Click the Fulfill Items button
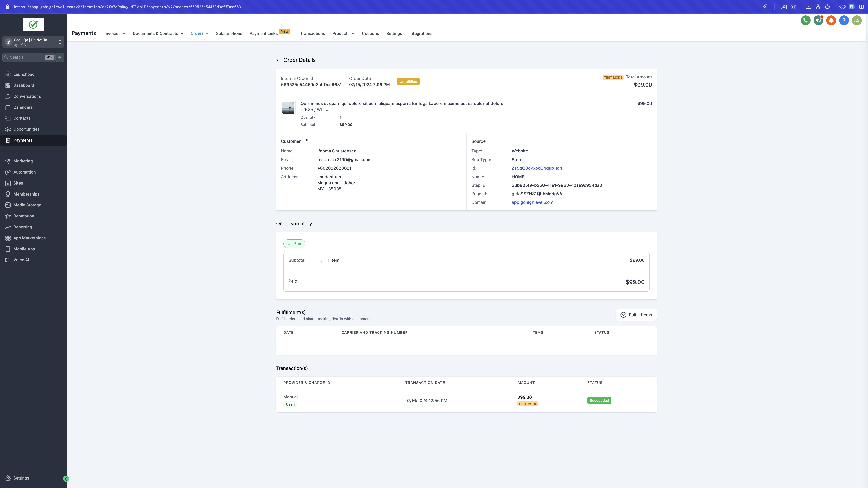Viewport: 868px width, 488px height. (x=636, y=315)
